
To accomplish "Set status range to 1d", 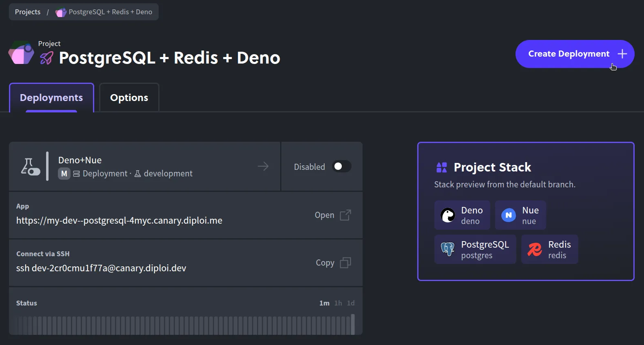I will 351,303.
